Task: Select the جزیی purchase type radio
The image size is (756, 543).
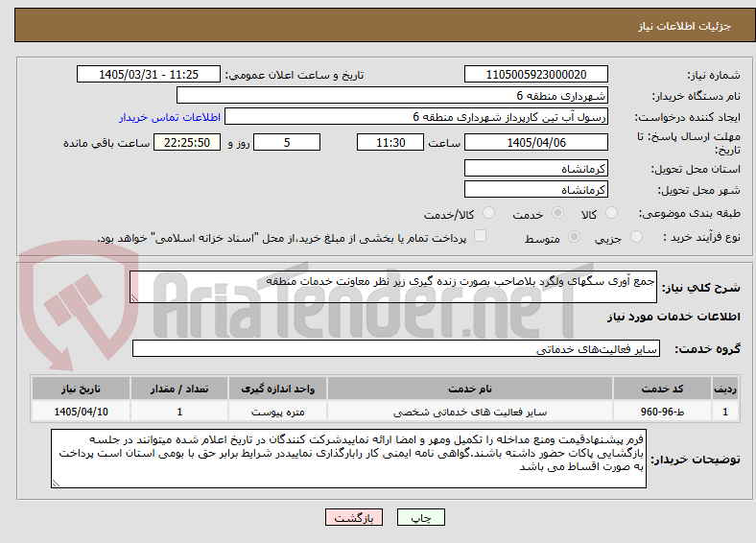Action: (x=636, y=236)
